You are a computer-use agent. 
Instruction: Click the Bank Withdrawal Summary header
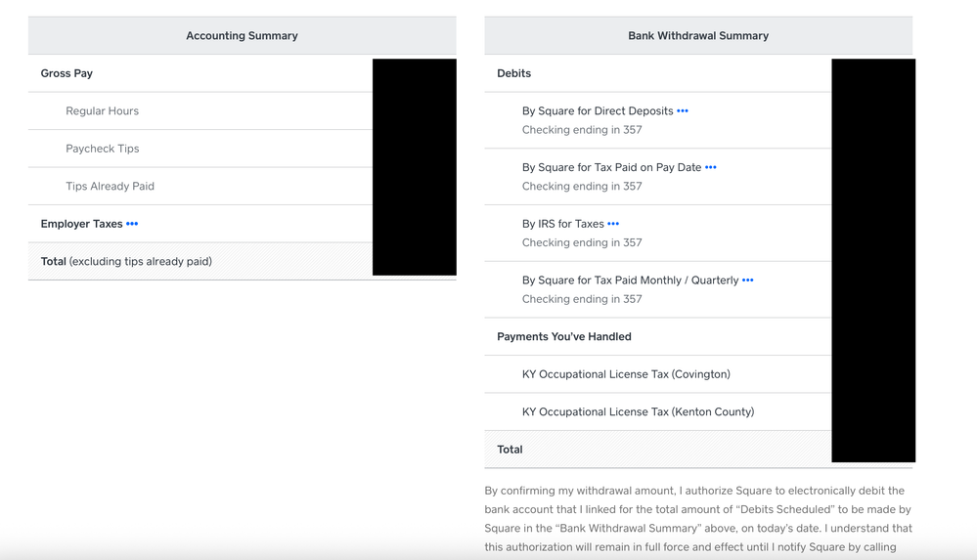[x=698, y=36]
